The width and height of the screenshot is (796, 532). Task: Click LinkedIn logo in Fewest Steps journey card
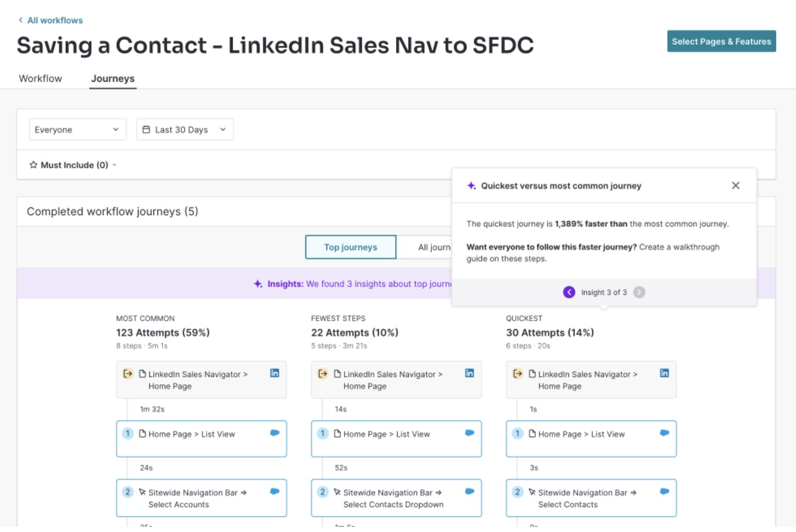(470, 373)
